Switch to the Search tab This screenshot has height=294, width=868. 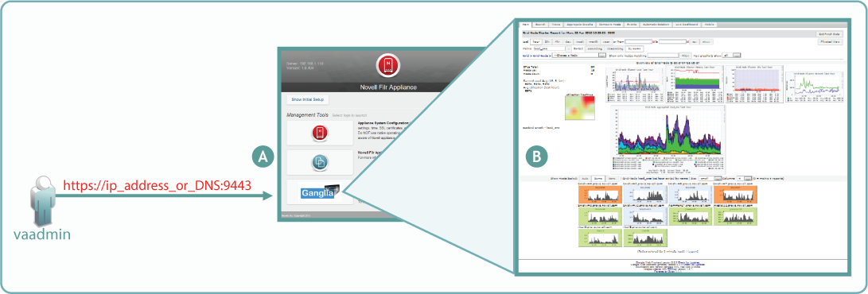(539, 25)
